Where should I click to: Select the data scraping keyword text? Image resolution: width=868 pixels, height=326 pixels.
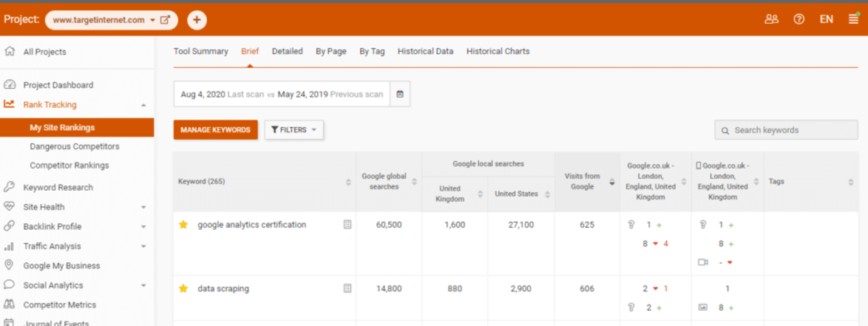224,288
